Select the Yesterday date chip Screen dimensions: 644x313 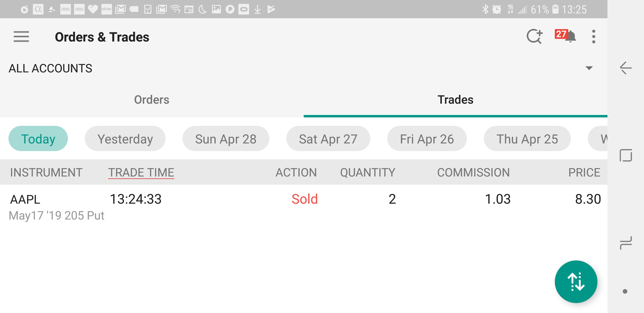pyautogui.click(x=125, y=139)
